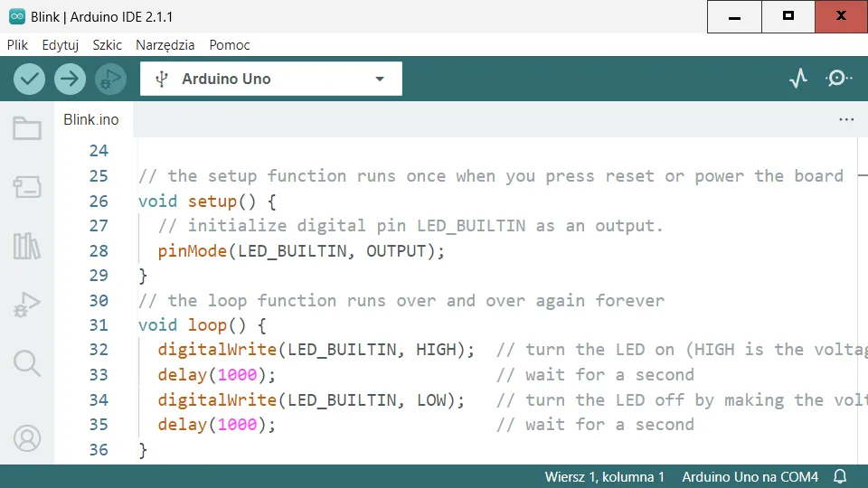The width and height of the screenshot is (868, 488).
Task: Open the Debug panel in sidebar
Action: tap(27, 305)
